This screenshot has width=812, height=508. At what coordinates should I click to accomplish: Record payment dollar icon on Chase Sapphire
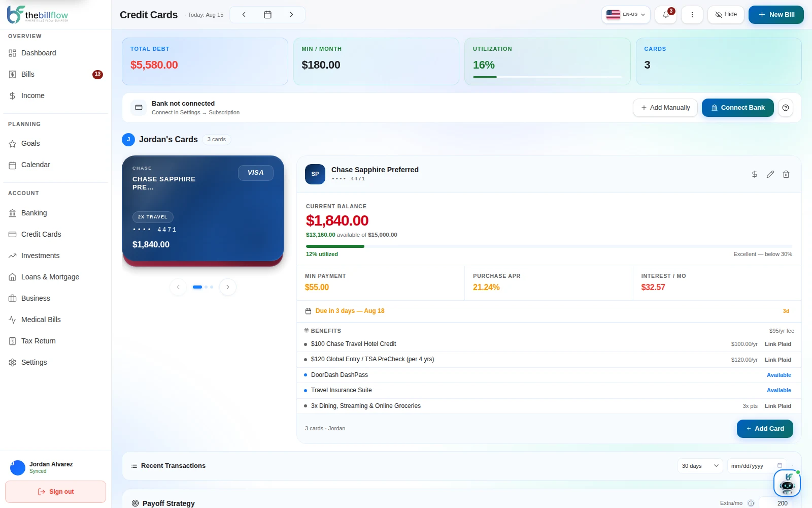(755, 174)
